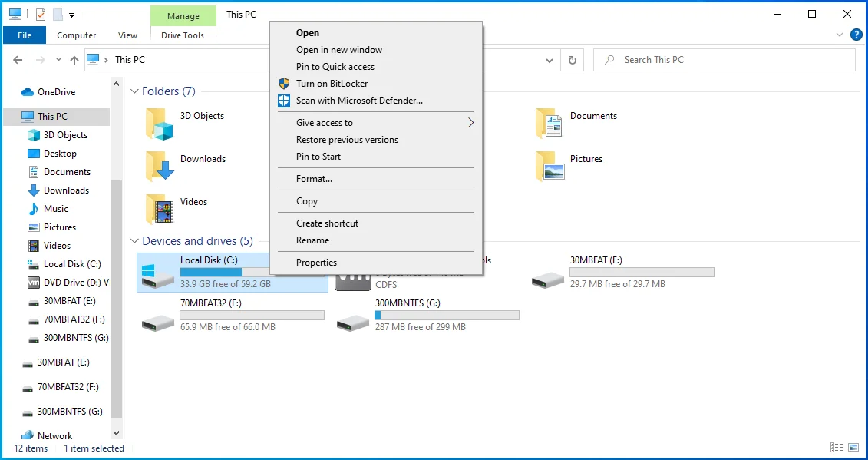Choose Turn on BitLocker
The image size is (868, 460).
376,84
